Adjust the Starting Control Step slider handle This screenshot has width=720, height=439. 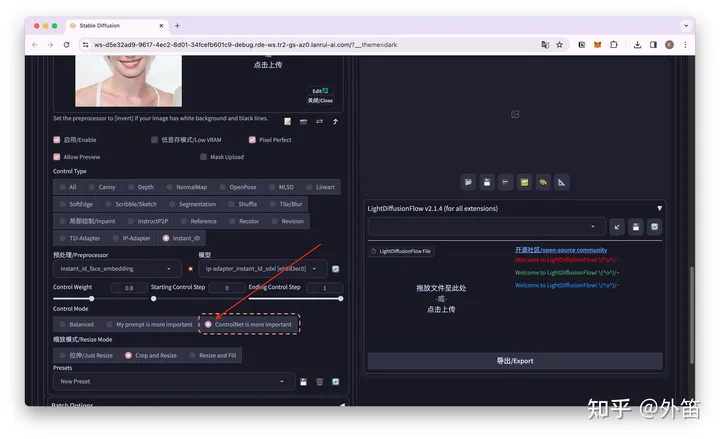click(153, 299)
